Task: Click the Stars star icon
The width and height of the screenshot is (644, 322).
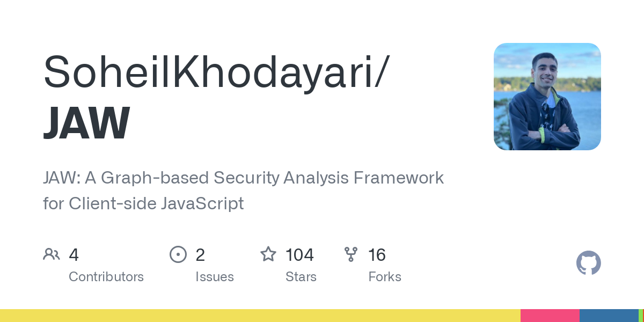Action: click(268, 254)
